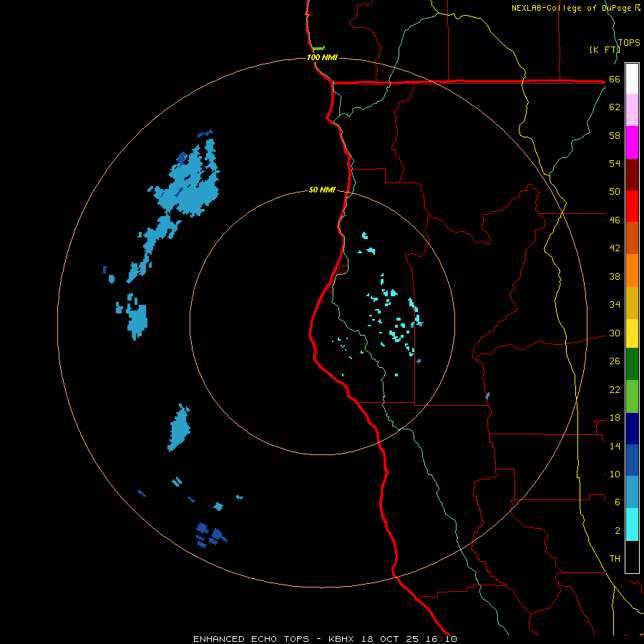Click the '100 NMI' range ring label
The height and width of the screenshot is (644, 644).
pos(322,57)
